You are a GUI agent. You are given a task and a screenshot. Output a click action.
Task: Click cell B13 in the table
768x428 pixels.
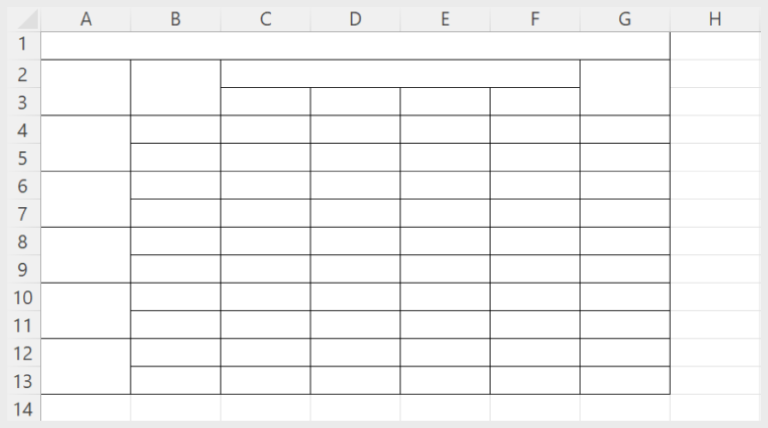coord(175,380)
